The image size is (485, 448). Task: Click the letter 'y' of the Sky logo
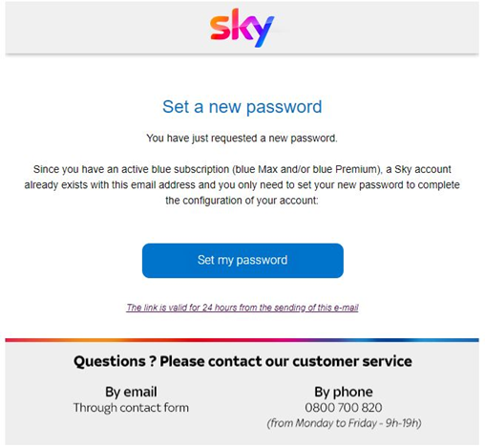click(262, 32)
